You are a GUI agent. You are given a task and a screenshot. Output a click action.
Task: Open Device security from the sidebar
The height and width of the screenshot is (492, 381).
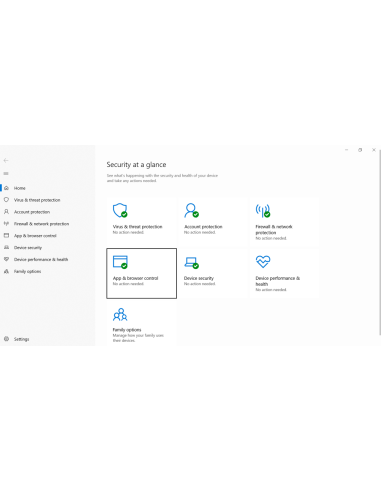[28, 248]
